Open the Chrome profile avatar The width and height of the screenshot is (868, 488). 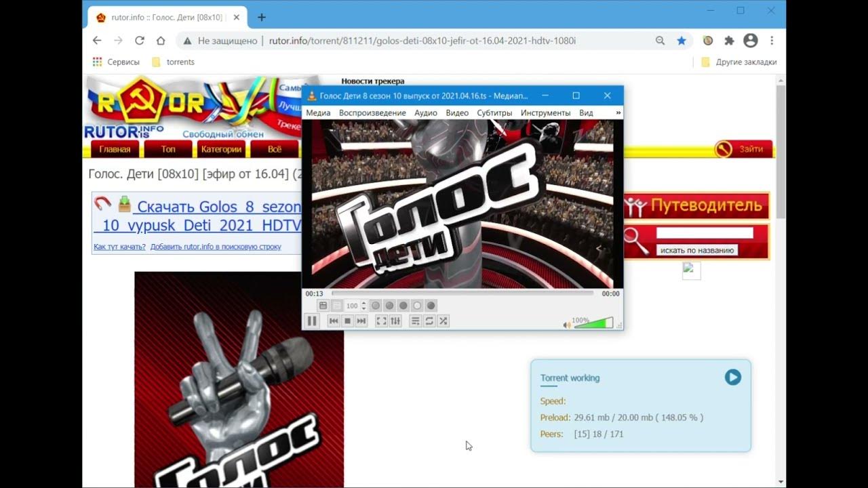click(751, 41)
